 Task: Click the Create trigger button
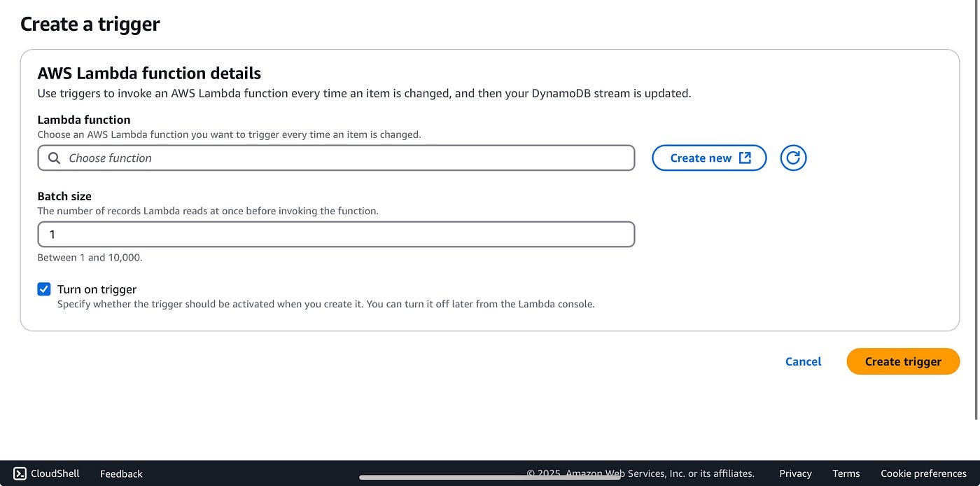tap(903, 361)
